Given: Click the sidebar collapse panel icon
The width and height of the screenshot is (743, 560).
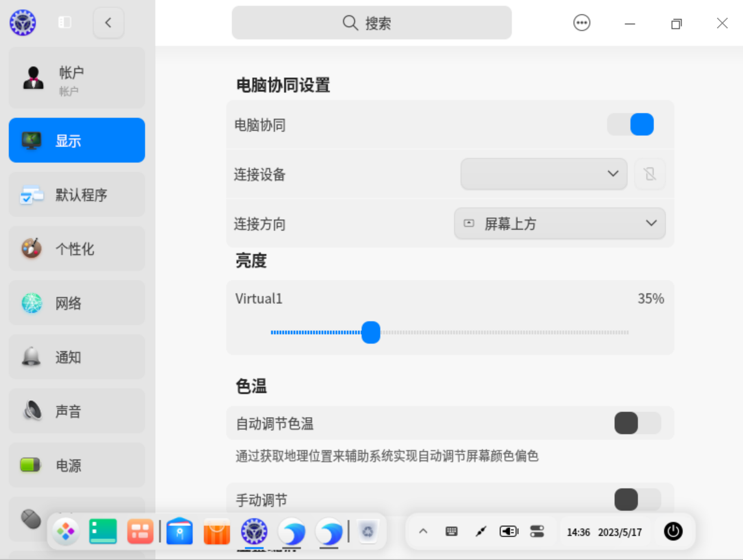Looking at the screenshot, I should (65, 22).
